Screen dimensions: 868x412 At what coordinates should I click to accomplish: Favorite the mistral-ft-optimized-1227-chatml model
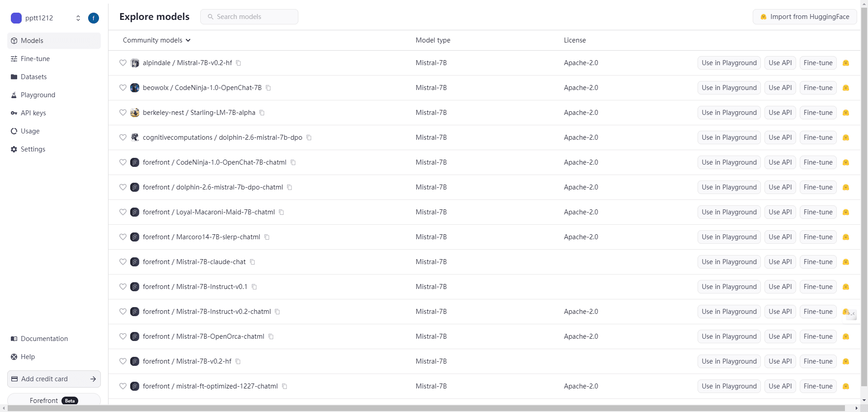[123, 386]
